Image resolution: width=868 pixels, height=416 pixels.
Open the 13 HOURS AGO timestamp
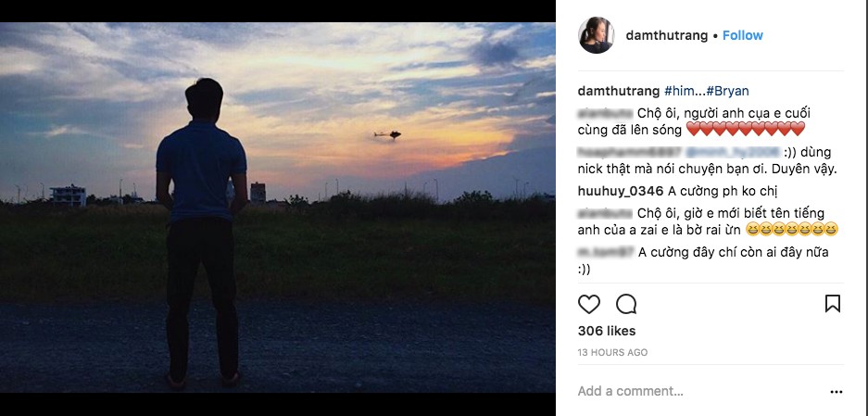click(x=612, y=352)
